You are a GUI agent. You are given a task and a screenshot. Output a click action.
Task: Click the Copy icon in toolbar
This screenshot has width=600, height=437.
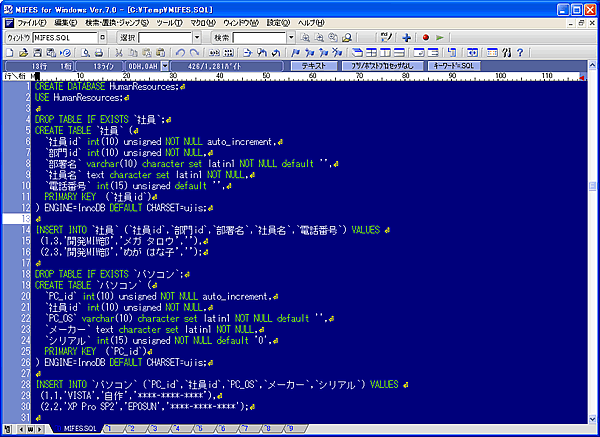(x=133, y=52)
